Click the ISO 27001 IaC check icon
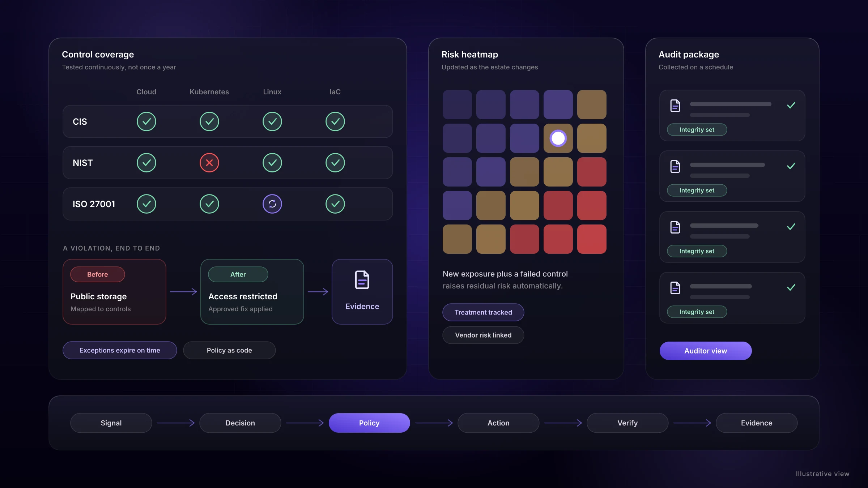 tap(335, 204)
